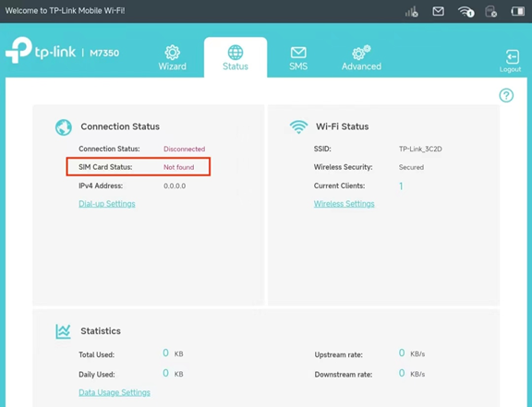
Task: Click the 'Wireless Security:' label
Action: tap(343, 167)
